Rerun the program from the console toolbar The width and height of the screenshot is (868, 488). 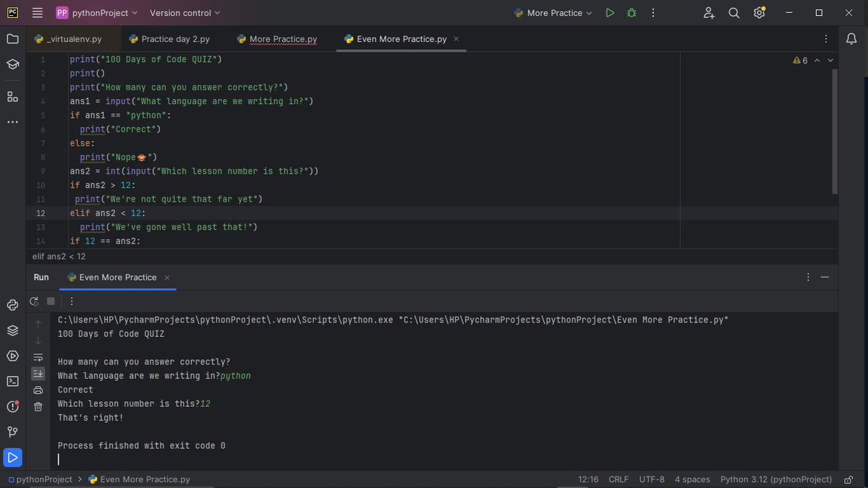point(33,301)
